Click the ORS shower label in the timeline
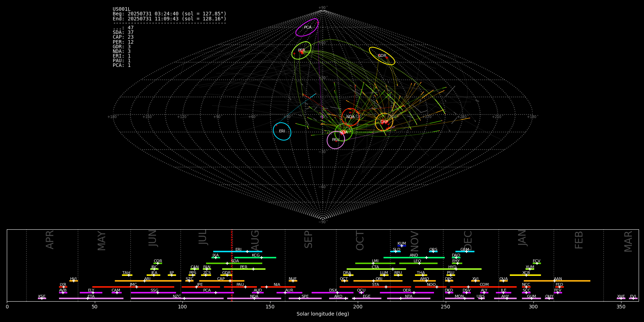This screenshot has height=322, width=644. (433, 250)
